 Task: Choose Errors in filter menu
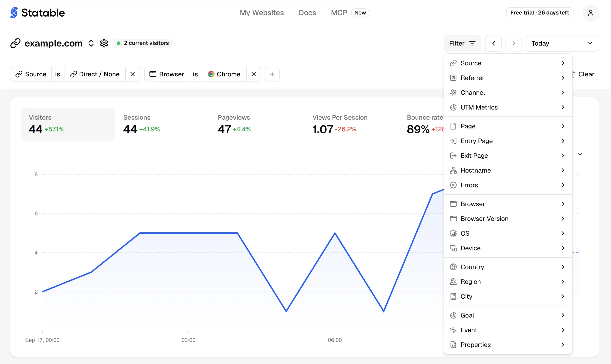tap(508, 185)
